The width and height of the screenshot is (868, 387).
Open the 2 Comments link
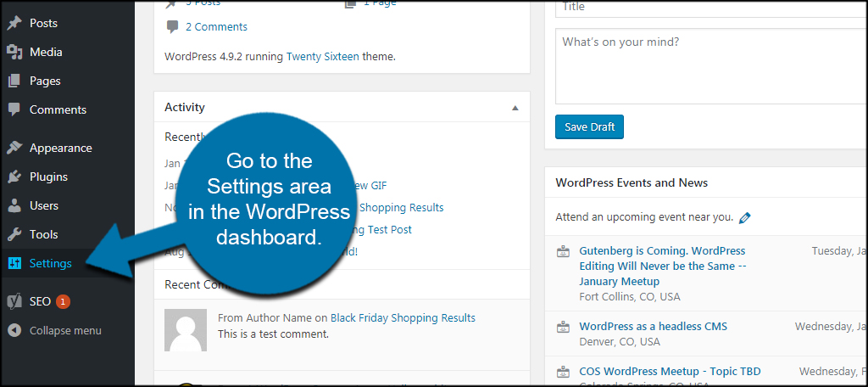[x=216, y=26]
